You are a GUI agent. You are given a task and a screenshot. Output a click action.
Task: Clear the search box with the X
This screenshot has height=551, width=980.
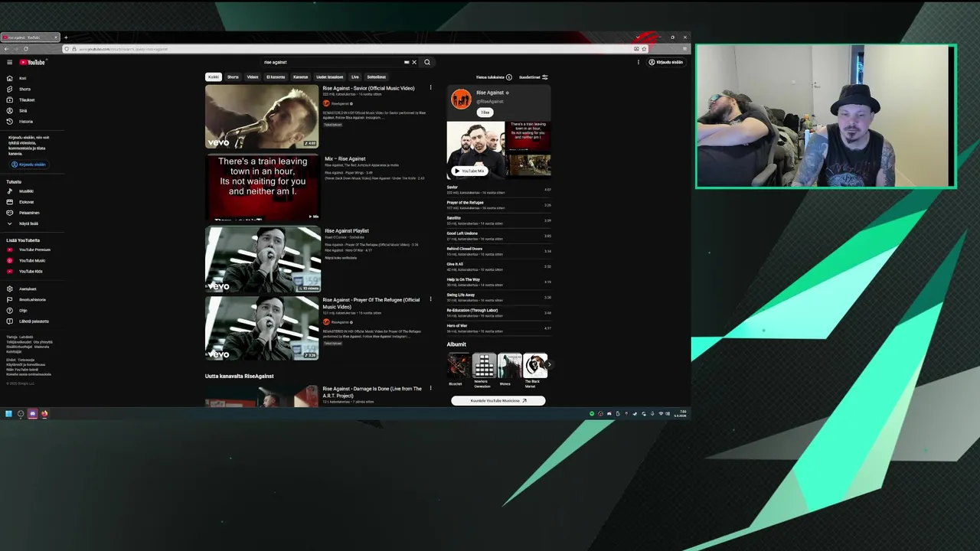click(414, 62)
